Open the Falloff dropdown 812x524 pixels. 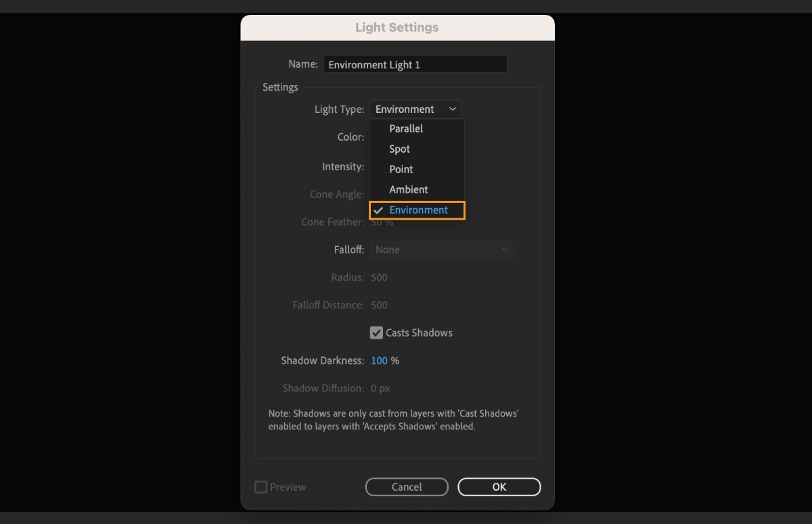click(440, 249)
